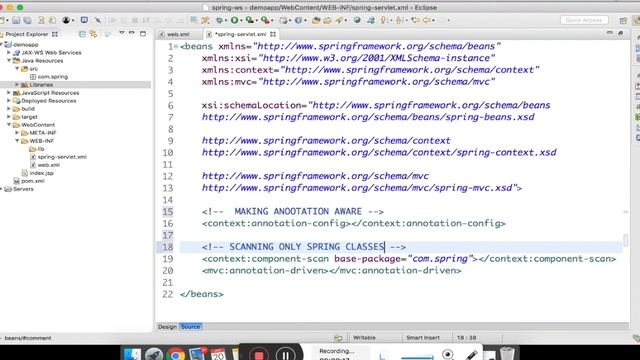Expand the Libraries node
Viewport: 640px width, 360px height.
pos(17,84)
